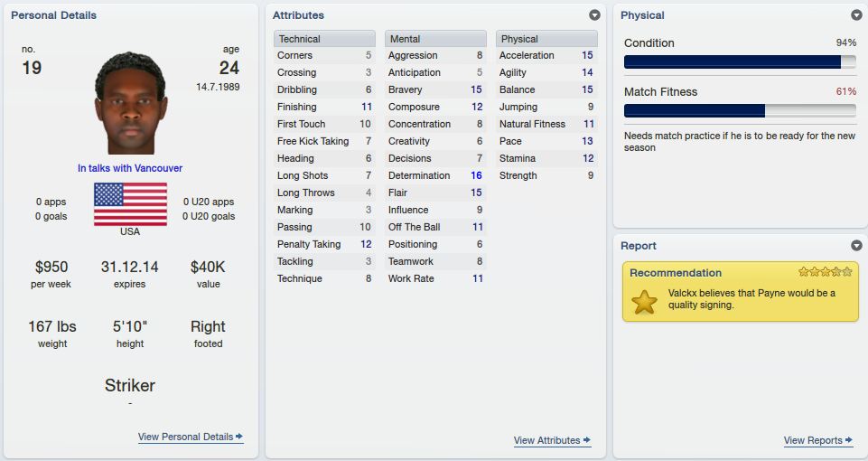Click the yellow Recommendation box
This screenshot has height=461, width=868.
click(x=741, y=291)
